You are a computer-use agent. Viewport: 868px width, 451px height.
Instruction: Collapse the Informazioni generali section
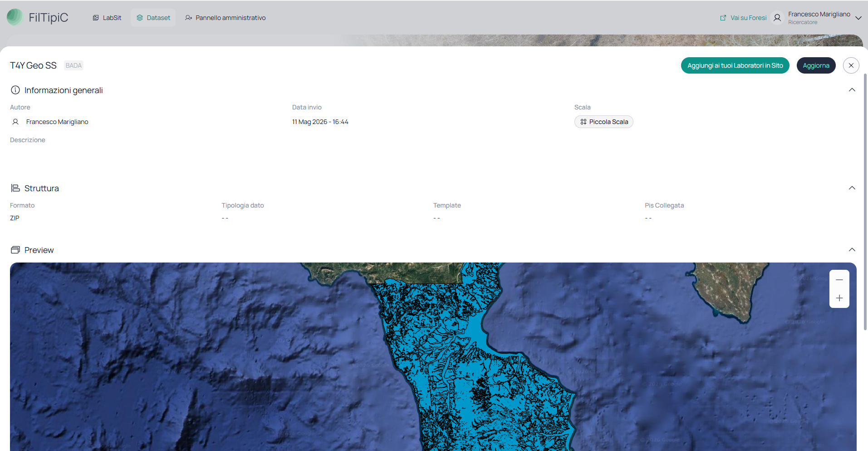[x=852, y=90]
